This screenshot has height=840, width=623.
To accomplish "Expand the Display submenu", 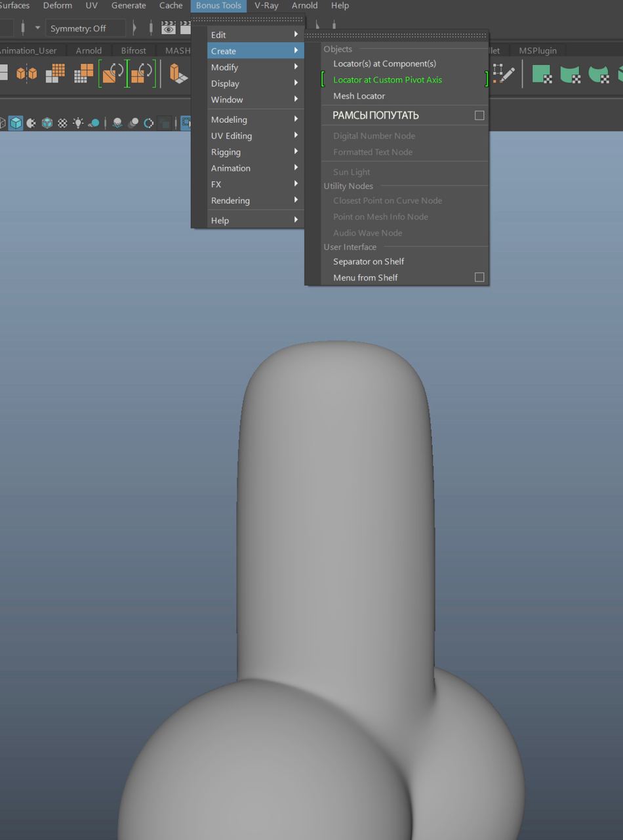I will (x=255, y=83).
